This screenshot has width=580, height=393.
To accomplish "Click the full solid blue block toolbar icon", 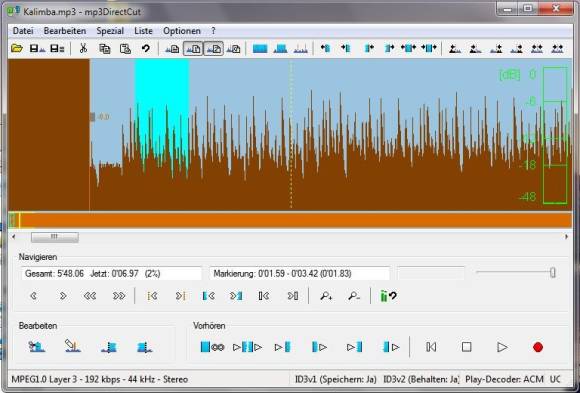I will tap(260, 48).
